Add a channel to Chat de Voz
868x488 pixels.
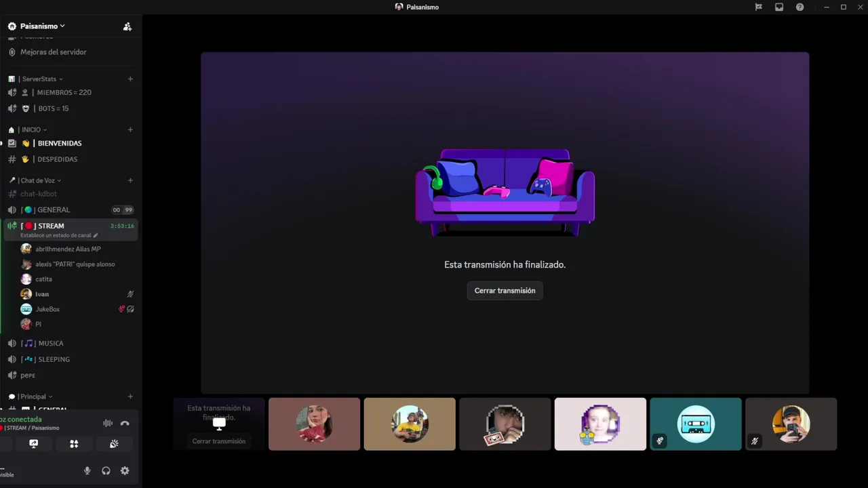(130, 180)
